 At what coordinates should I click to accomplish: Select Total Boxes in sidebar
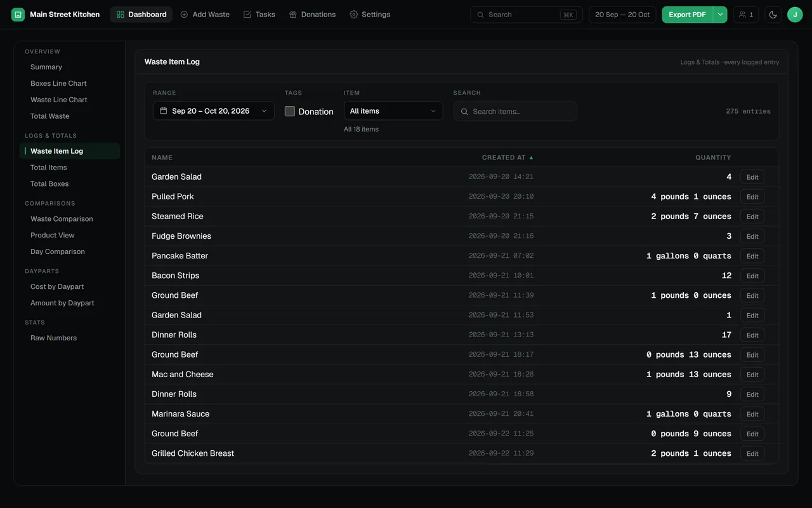click(70, 184)
